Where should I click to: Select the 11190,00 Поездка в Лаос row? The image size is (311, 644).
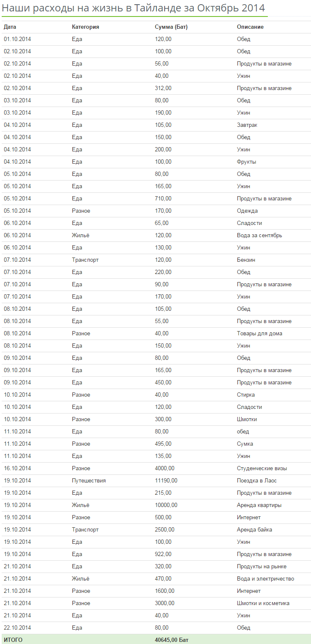pyautogui.click(x=156, y=480)
